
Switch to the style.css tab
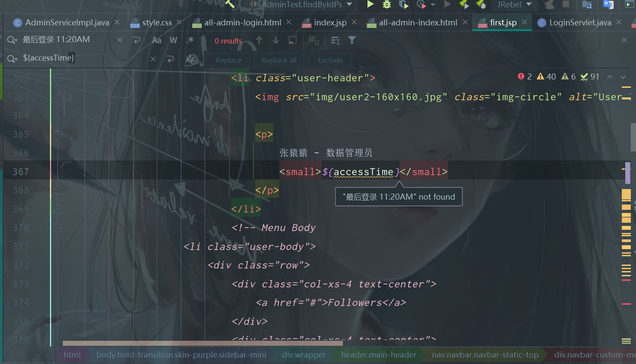point(157,22)
